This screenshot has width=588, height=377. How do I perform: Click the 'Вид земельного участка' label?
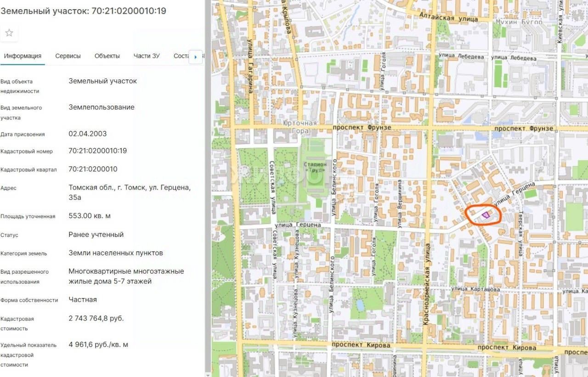coord(21,113)
